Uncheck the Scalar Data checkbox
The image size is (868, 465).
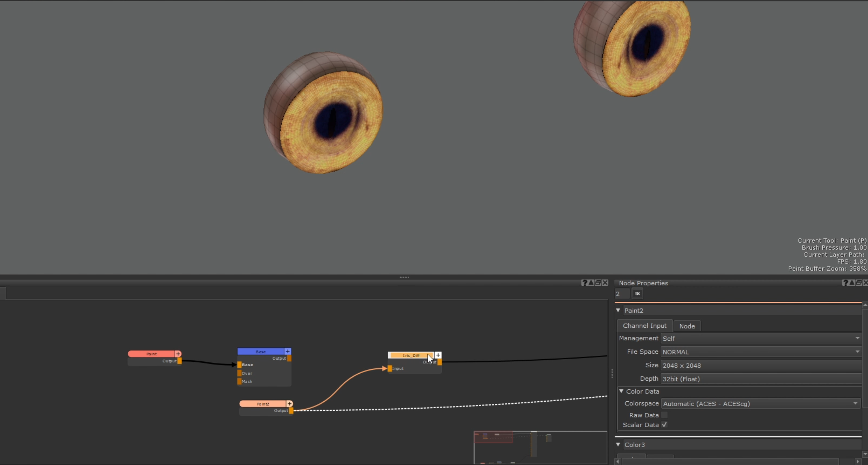tap(664, 425)
